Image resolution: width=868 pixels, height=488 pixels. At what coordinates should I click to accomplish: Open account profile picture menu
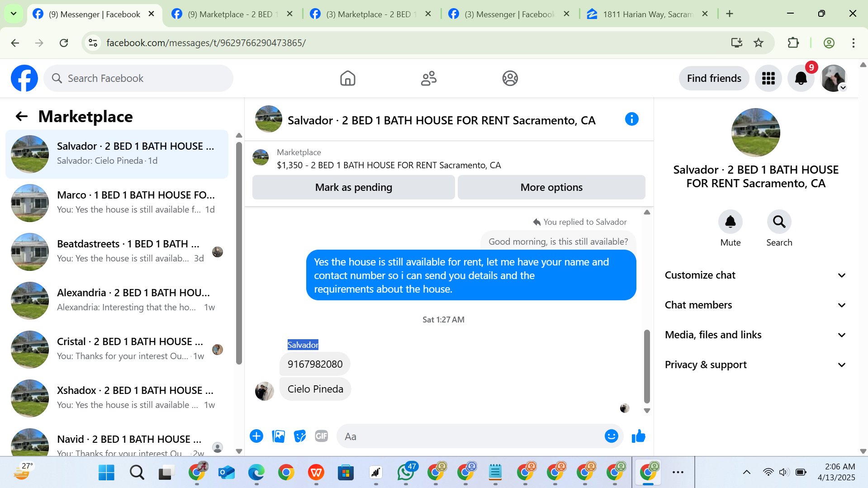[834, 78]
